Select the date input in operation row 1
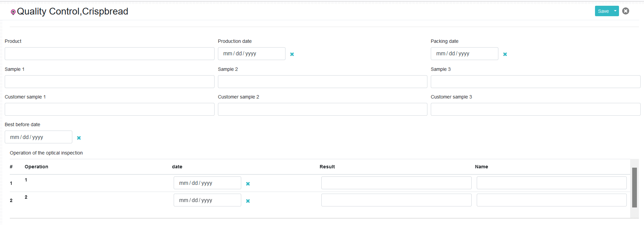644x225 pixels. pyautogui.click(x=207, y=183)
